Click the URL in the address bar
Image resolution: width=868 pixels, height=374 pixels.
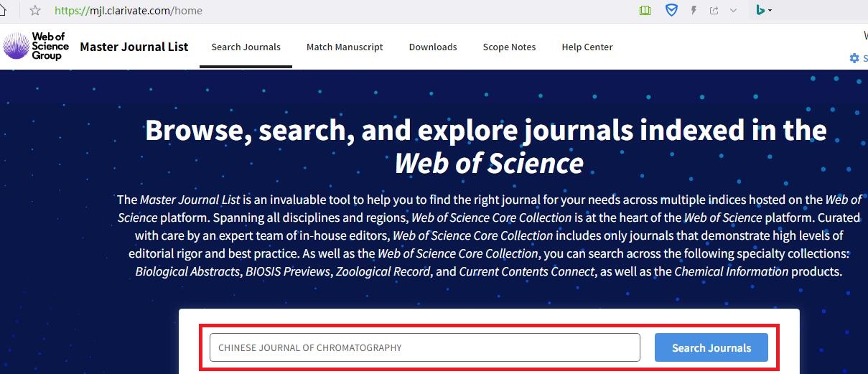coord(129,11)
